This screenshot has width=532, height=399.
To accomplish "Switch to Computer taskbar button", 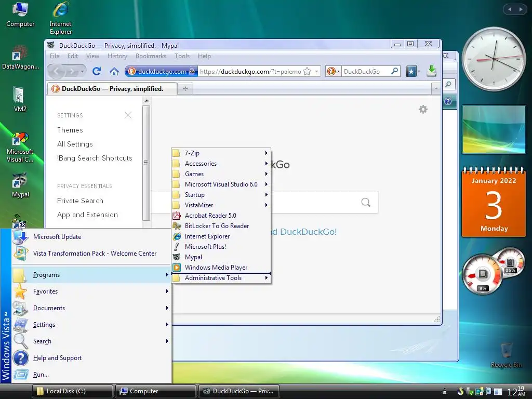I will coord(156,391).
